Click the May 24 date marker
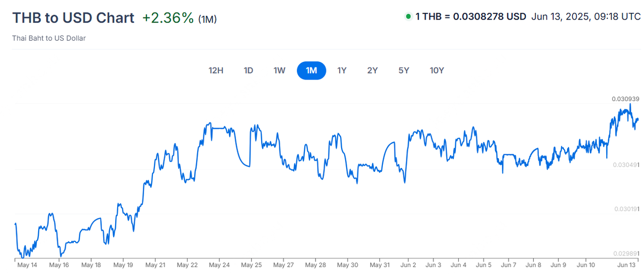 click(x=219, y=265)
